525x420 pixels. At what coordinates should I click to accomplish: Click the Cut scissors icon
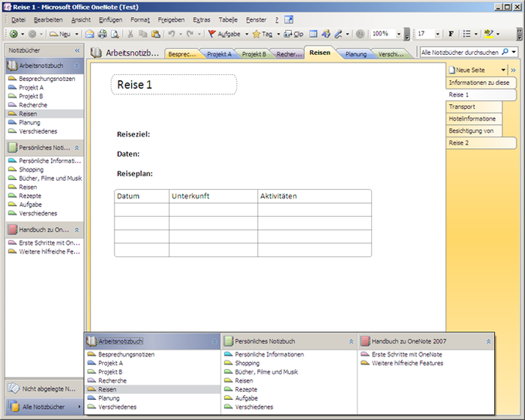[130, 34]
